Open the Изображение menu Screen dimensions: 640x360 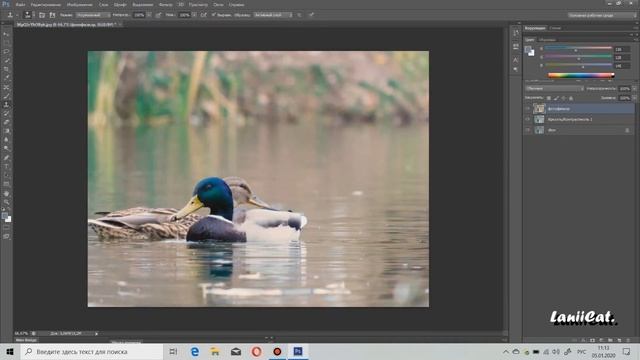click(x=80, y=4)
